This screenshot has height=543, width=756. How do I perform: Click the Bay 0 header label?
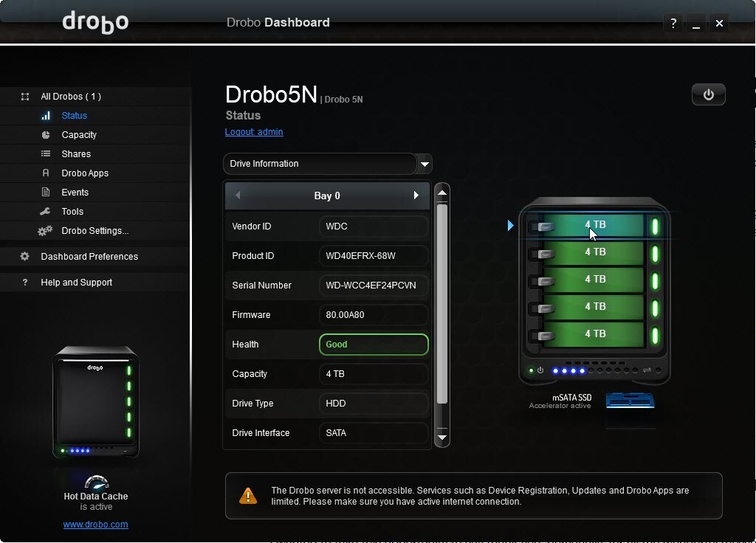327,196
